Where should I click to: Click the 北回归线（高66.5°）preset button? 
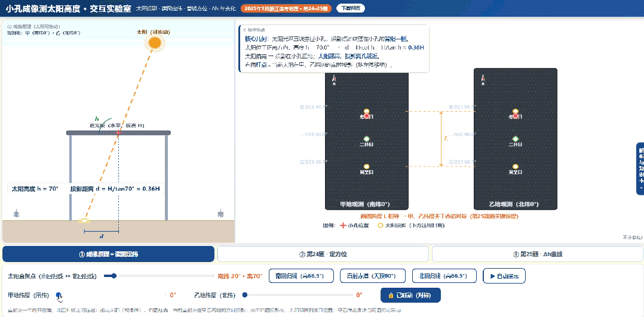coord(444,276)
